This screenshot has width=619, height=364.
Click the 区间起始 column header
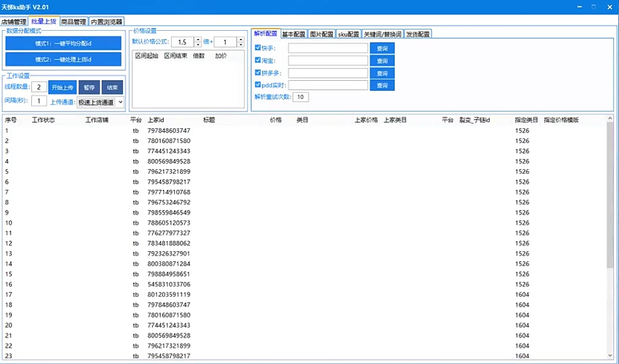(147, 56)
